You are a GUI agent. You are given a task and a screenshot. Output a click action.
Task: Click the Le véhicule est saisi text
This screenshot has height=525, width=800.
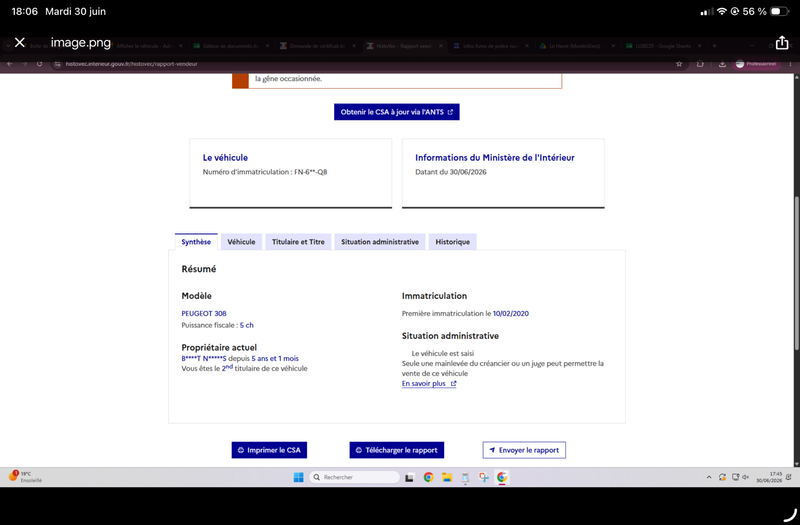(x=442, y=353)
